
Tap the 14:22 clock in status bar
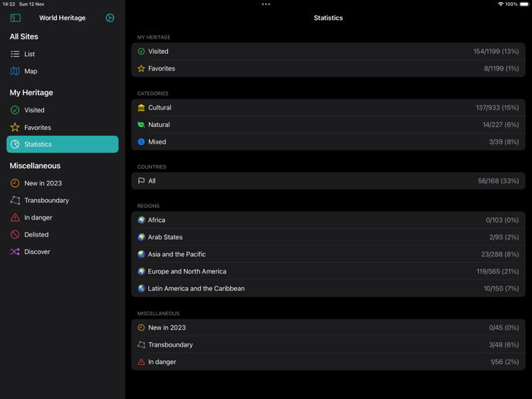click(x=9, y=4)
